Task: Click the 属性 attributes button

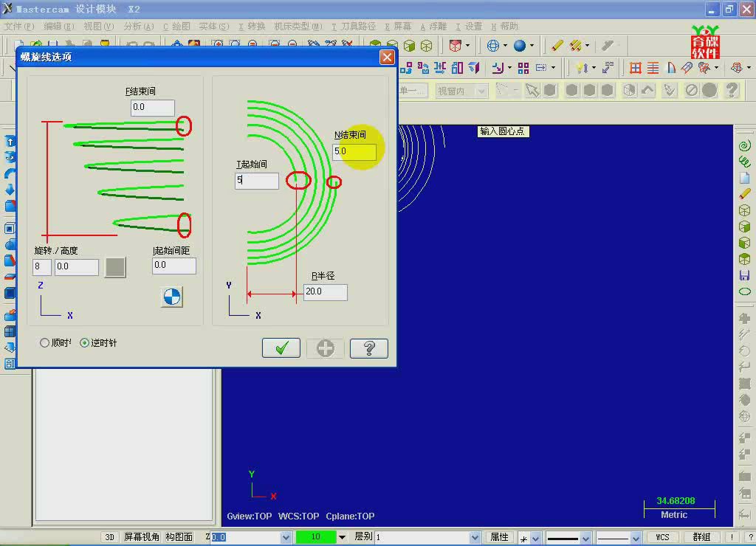Action: pos(500,537)
